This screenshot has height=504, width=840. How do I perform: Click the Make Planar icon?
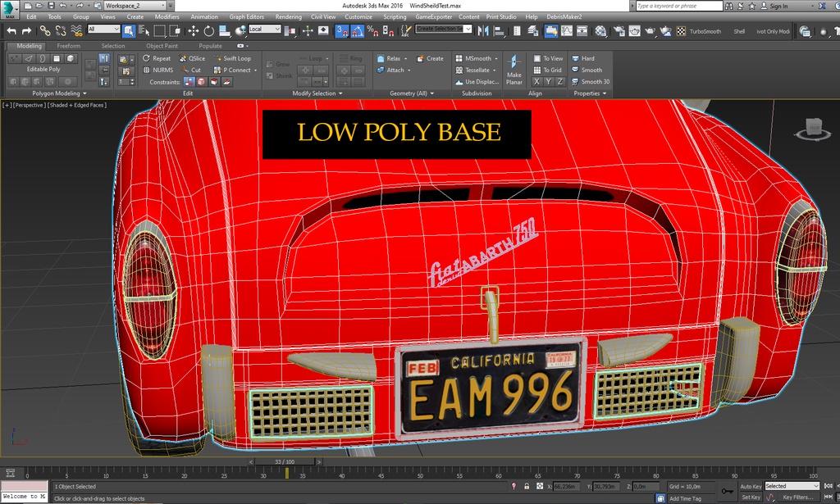point(514,64)
